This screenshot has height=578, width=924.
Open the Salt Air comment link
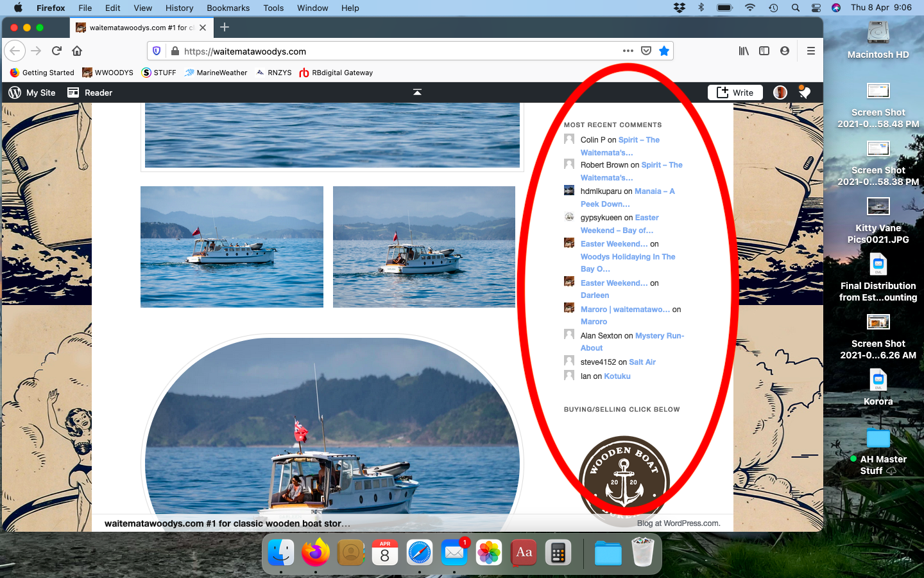tap(642, 362)
